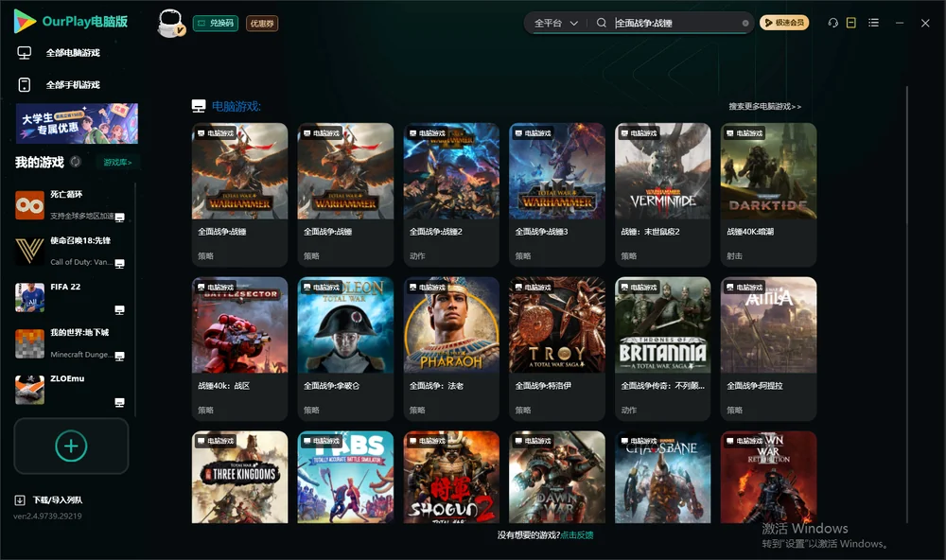The image size is (946, 560).
Task: Click the 我的世界:地下城 game icon
Action: [29, 344]
